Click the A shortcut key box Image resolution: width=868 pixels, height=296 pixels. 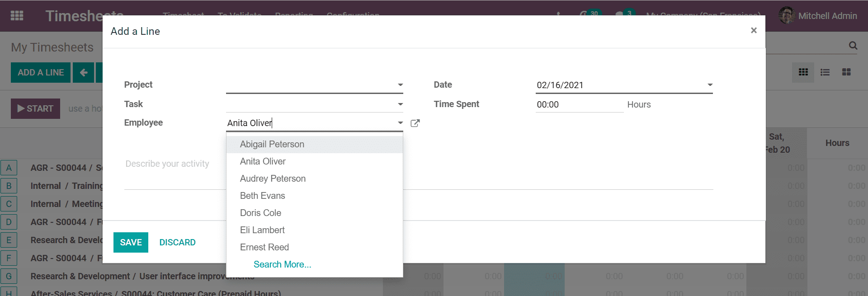point(9,168)
